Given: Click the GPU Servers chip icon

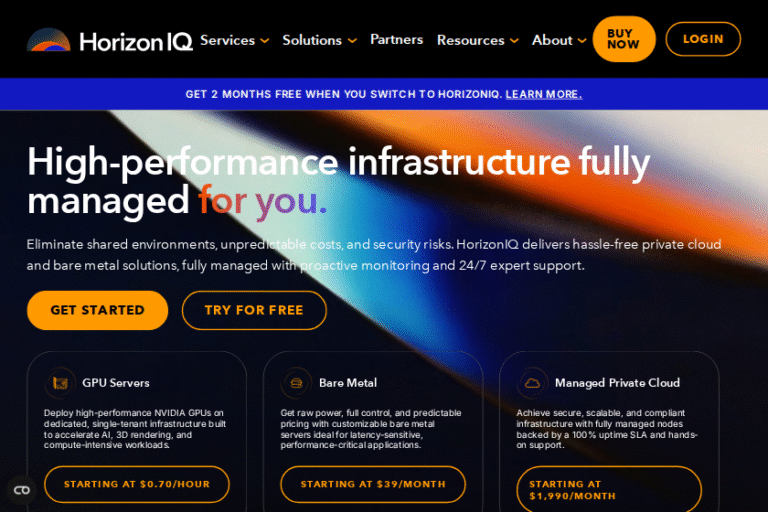Looking at the screenshot, I should click(x=60, y=383).
